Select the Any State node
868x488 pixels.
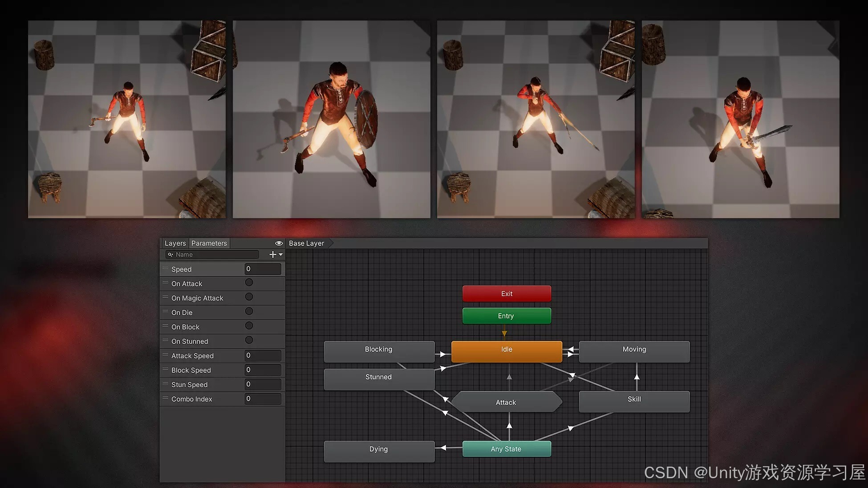(x=507, y=449)
